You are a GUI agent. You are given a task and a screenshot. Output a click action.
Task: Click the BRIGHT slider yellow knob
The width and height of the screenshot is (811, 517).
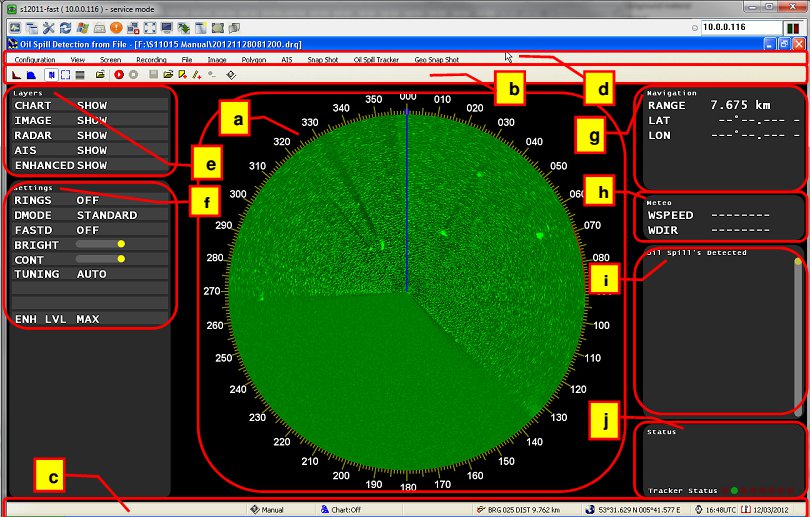click(x=121, y=245)
